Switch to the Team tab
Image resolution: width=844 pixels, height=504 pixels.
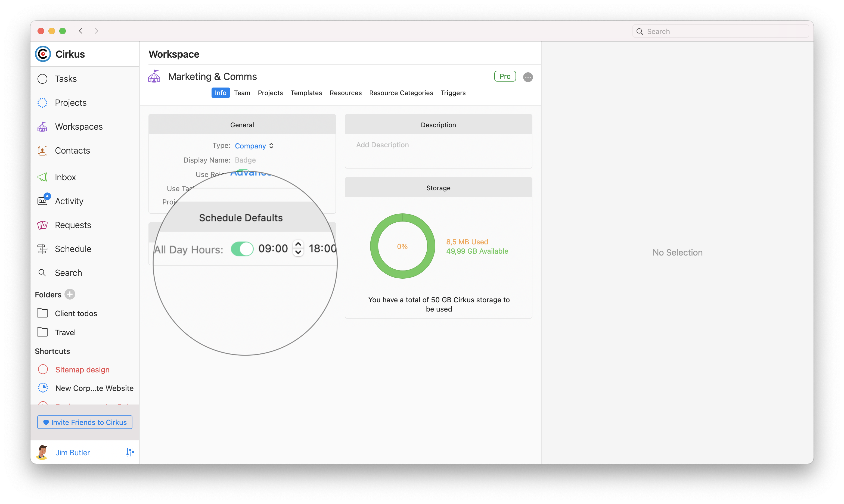click(242, 93)
